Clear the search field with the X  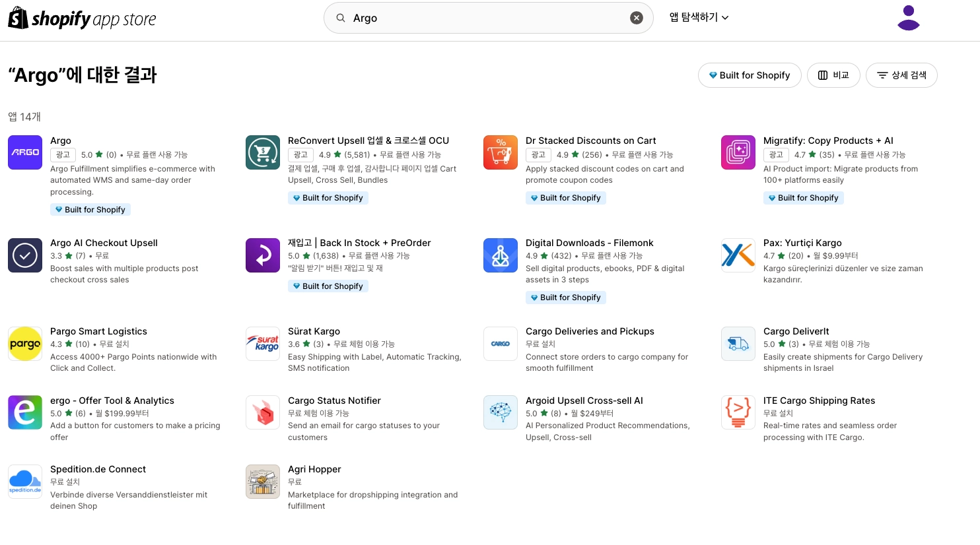point(637,18)
